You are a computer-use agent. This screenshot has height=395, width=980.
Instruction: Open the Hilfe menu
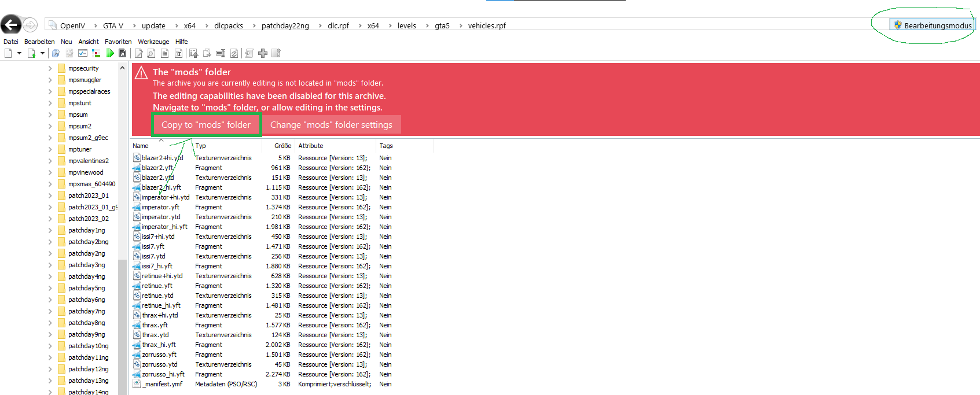(x=182, y=42)
